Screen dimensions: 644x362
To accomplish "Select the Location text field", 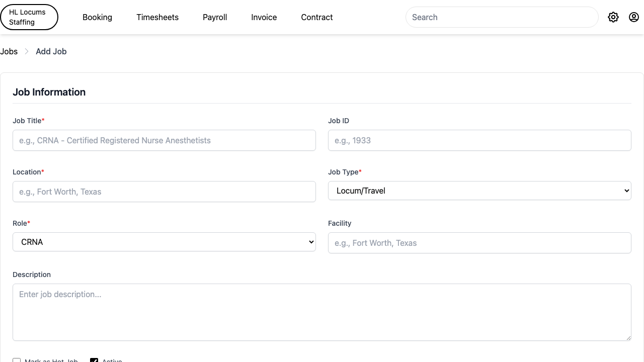I will [x=164, y=192].
